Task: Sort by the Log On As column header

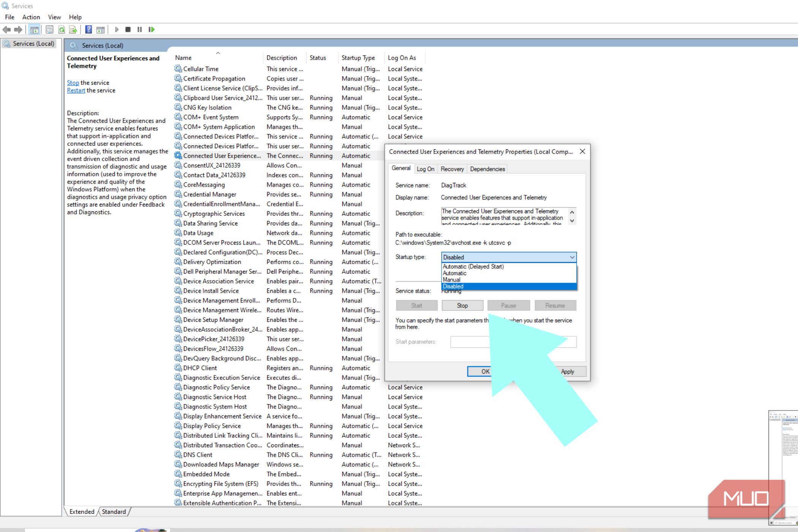Action: point(405,58)
